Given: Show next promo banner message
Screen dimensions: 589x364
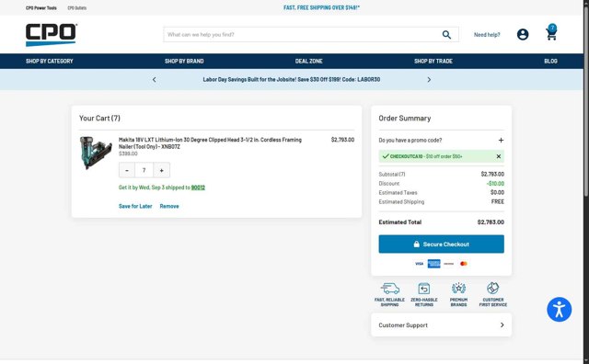Looking at the screenshot, I should click(x=429, y=80).
